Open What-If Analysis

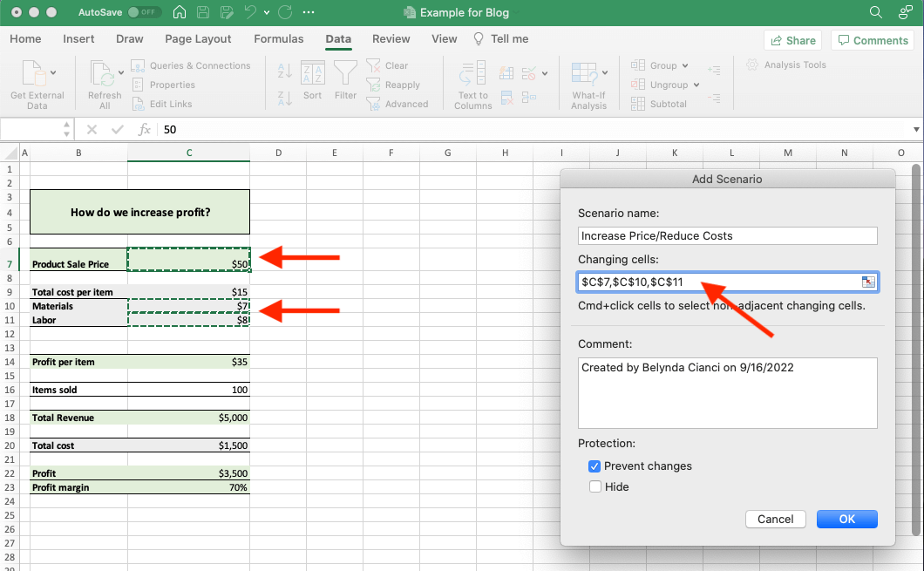coord(588,83)
